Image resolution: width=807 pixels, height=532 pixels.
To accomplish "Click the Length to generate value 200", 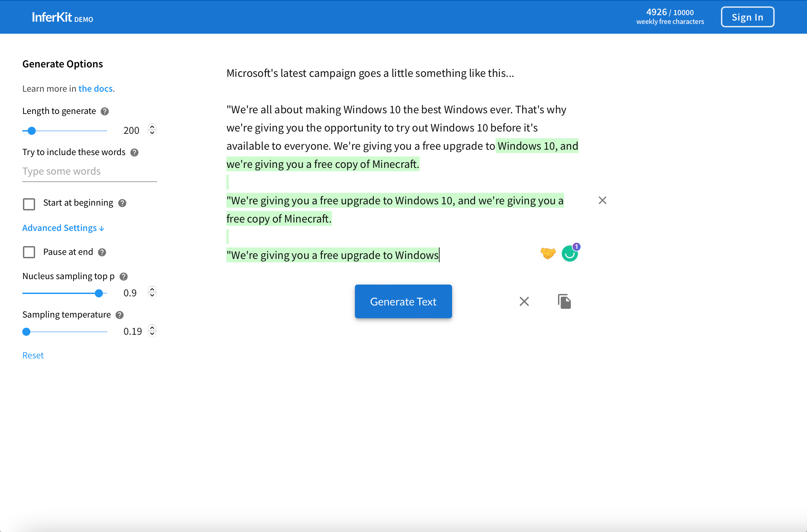I will tap(131, 130).
